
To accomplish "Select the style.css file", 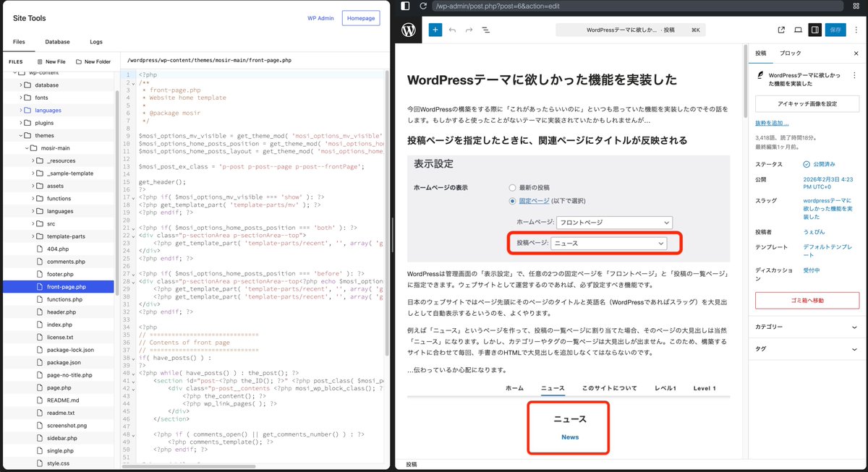I will pyautogui.click(x=58, y=463).
